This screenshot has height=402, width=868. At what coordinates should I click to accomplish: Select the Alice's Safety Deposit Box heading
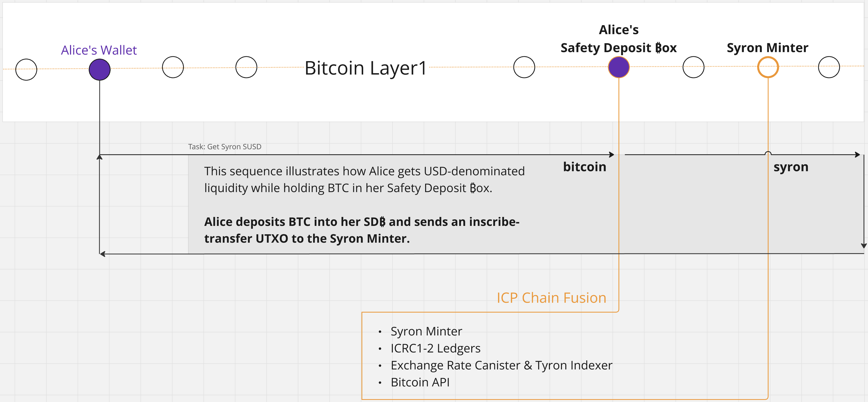click(619, 39)
